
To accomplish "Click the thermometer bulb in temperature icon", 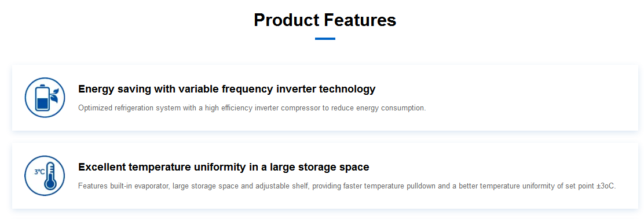I will [50, 183].
